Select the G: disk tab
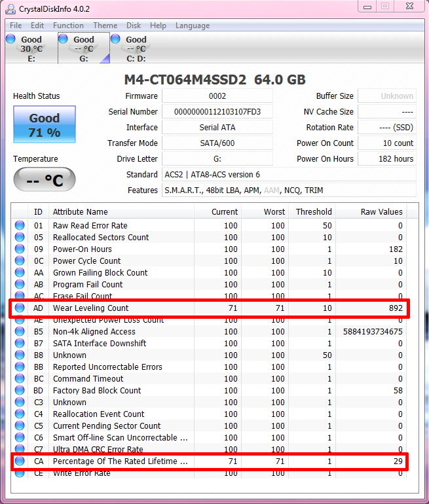The width and height of the screenshot is (429, 504). (84, 48)
